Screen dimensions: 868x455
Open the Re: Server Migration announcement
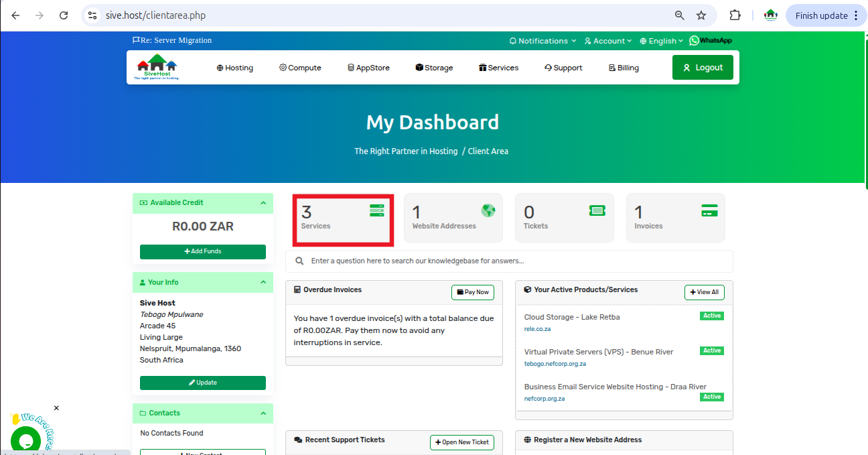172,40
